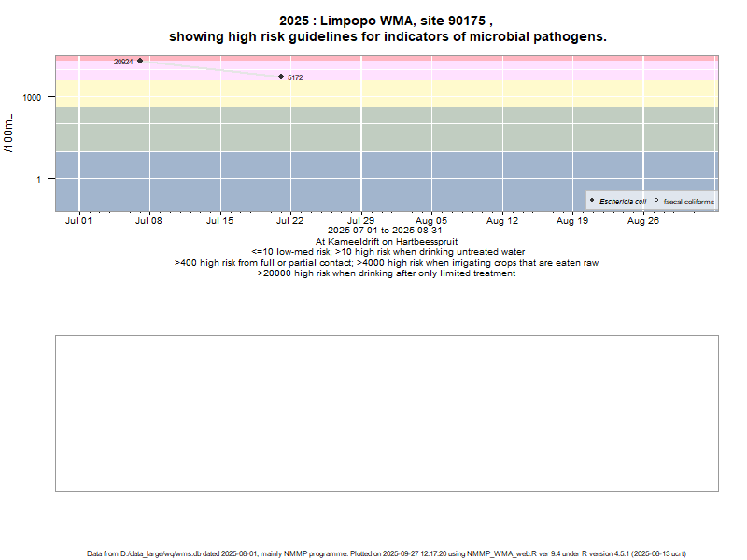Click the Jul 01 x-axis tick label
The height and width of the screenshot is (560, 747).
(78, 221)
